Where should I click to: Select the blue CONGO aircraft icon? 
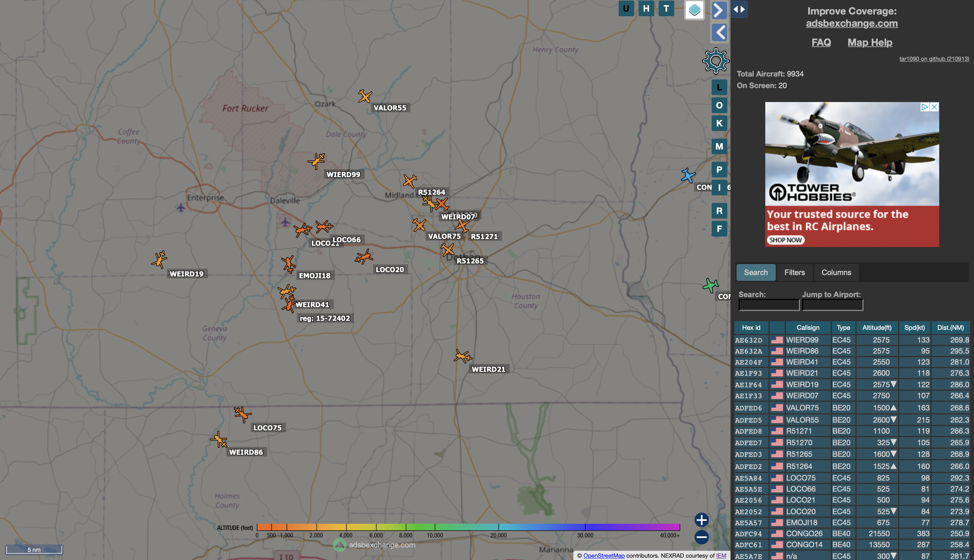click(x=688, y=176)
